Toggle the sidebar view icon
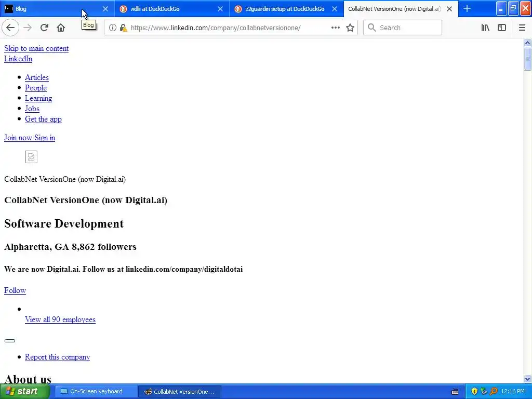 pyautogui.click(x=502, y=28)
